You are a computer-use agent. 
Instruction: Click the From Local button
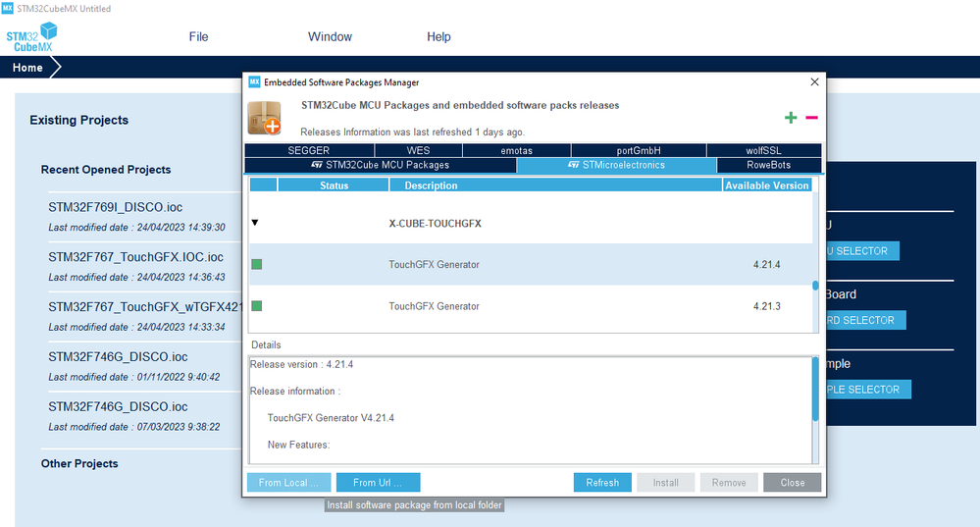(288, 483)
